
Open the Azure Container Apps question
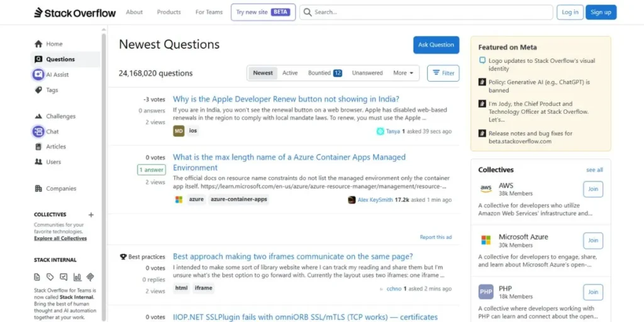point(289,162)
